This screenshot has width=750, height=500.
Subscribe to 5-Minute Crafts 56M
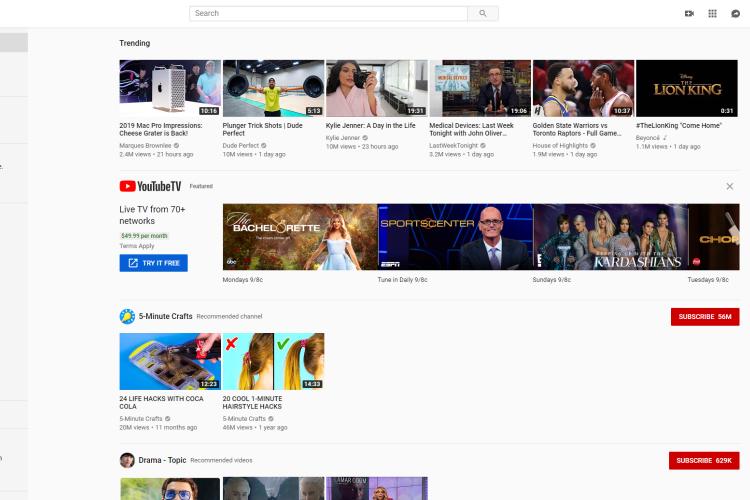705,317
